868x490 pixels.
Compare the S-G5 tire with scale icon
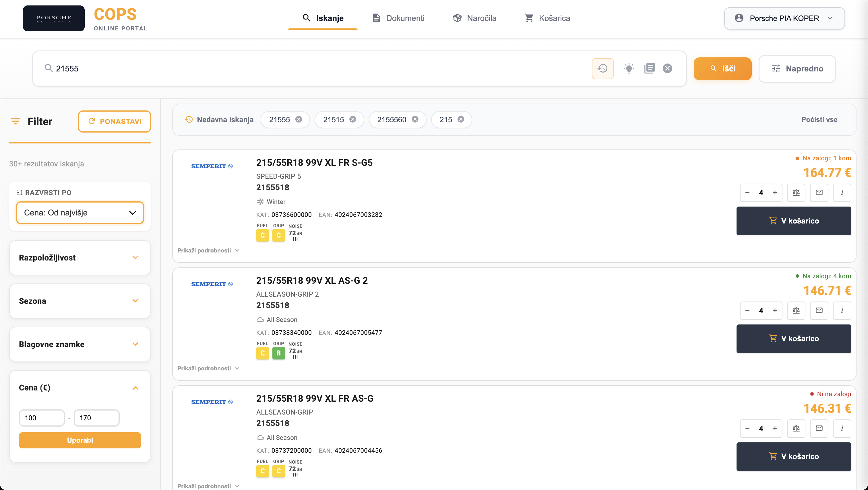click(796, 192)
